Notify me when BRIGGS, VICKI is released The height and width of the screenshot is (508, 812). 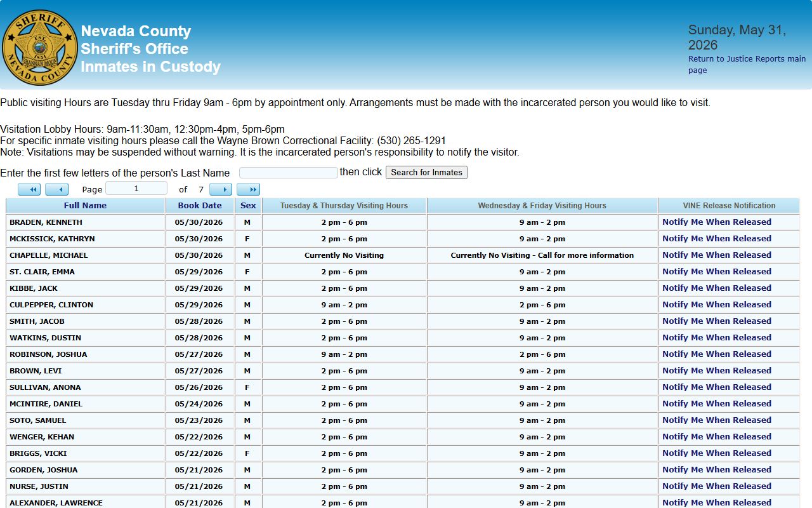pyautogui.click(x=717, y=453)
